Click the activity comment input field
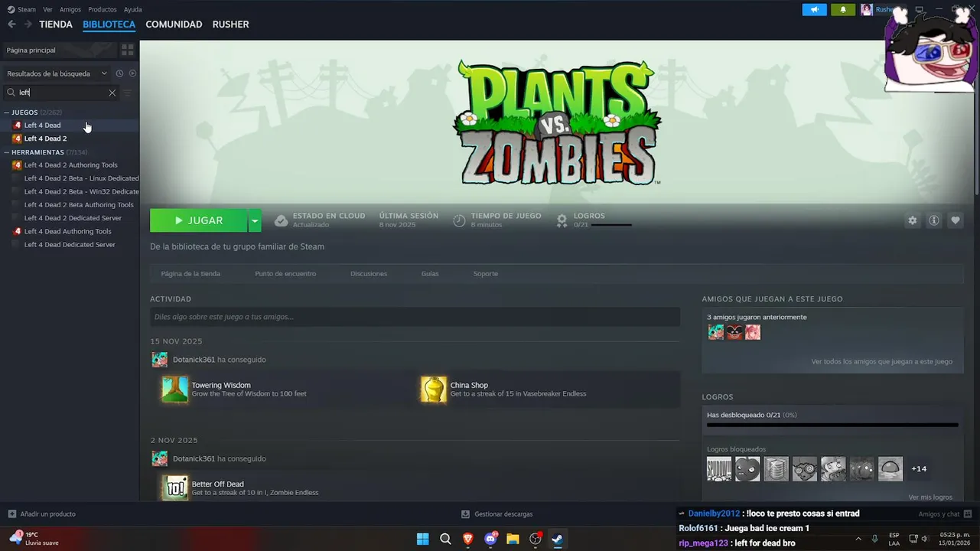Viewport: 980px width, 551px height. click(x=415, y=317)
